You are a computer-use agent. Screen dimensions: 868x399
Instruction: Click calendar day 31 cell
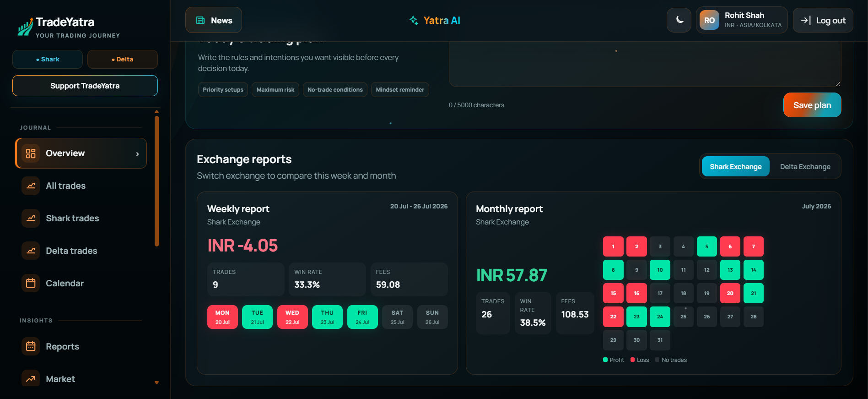coord(660,340)
